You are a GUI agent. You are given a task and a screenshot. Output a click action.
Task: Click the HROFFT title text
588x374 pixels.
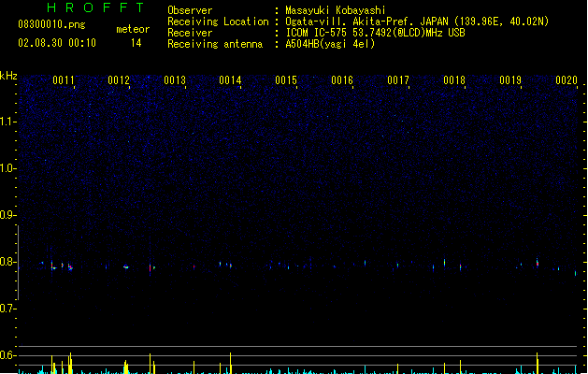pyautogui.click(x=95, y=7)
